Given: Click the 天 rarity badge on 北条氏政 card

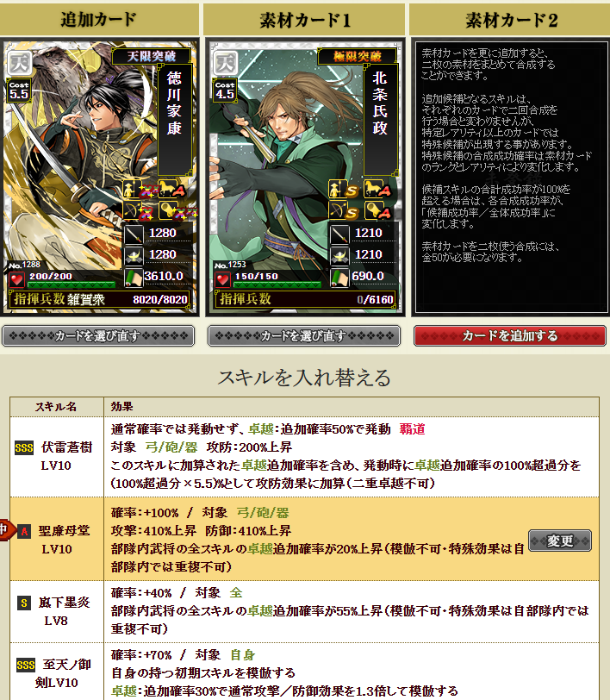Looking at the screenshot, I should coord(226,63).
